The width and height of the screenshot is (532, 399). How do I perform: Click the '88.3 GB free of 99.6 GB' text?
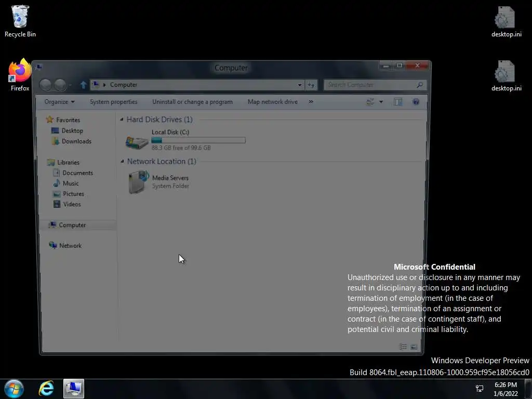click(181, 148)
